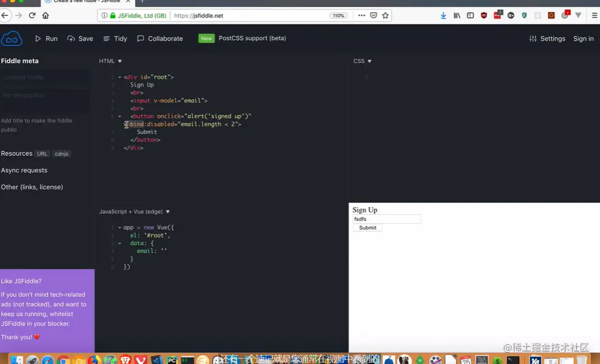Image resolution: width=600 pixels, height=364 pixels.
Task: Expand Async requests section
Action: (x=24, y=170)
